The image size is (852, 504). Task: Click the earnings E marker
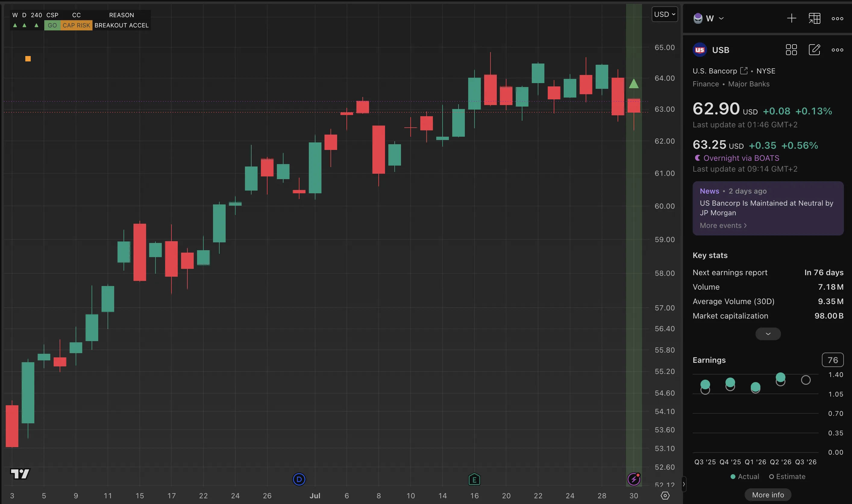475,480
